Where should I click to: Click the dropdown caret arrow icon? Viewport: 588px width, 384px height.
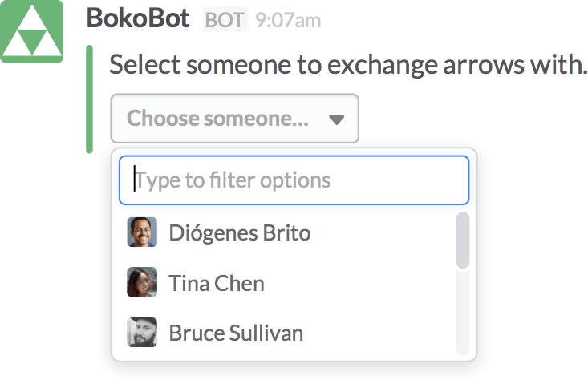[x=337, y=119]
